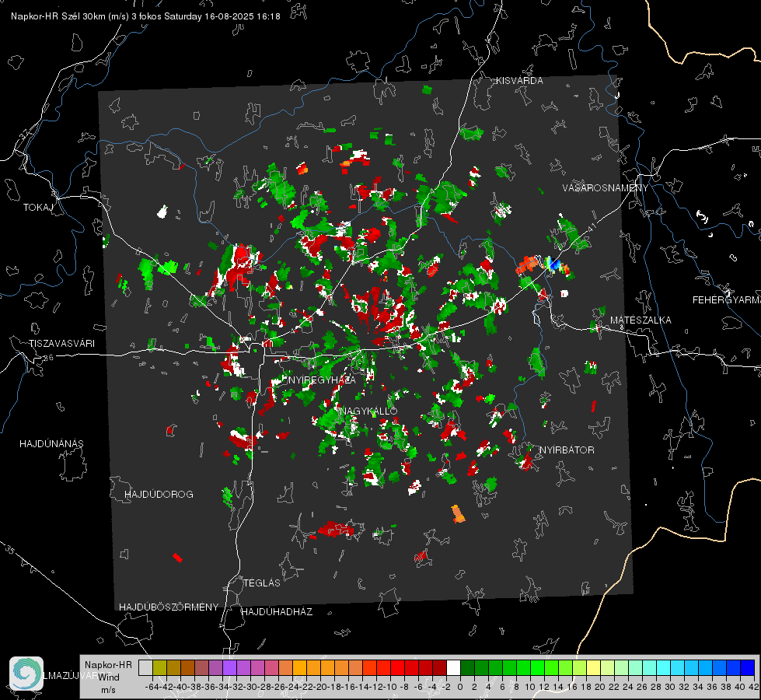Click the TISZAVASVÁRI city label
Viewport: 761px width, 700px height.
pos(62,344)
